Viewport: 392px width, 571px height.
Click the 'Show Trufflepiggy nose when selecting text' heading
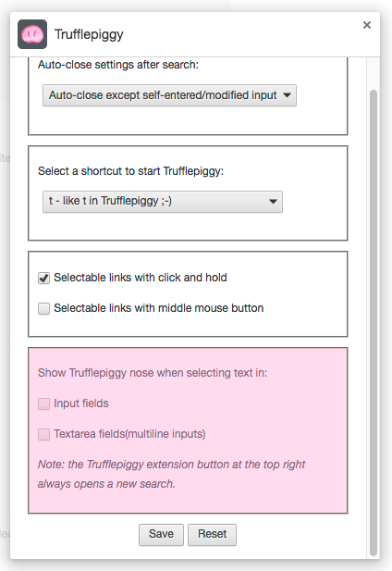click(153, 373)
